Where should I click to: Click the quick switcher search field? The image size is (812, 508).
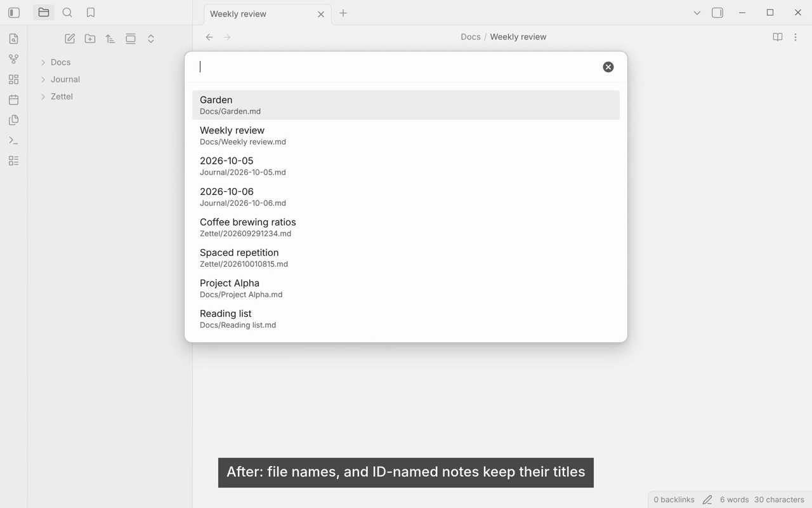(x=396, y=67)
